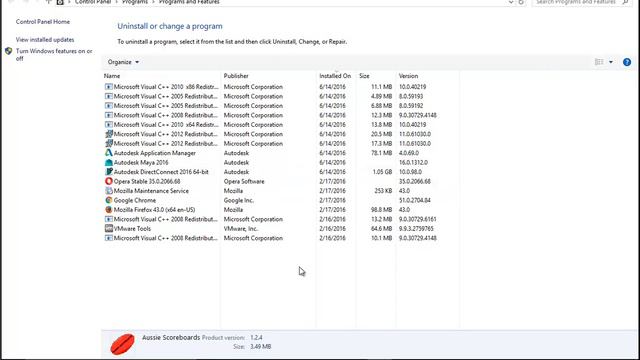640x360 pixels.
Task: Select the Autodesk Maya 2016 row name
Action: coord(141,162)
